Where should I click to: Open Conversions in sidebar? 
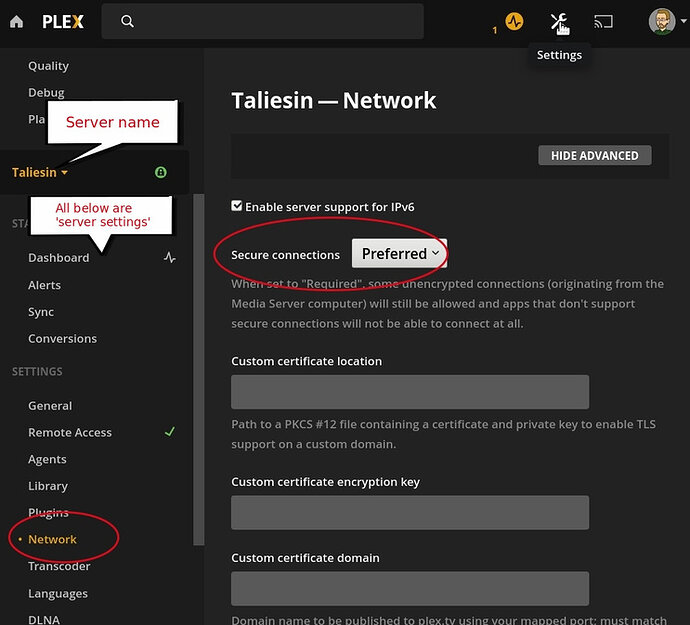(62, 338)
